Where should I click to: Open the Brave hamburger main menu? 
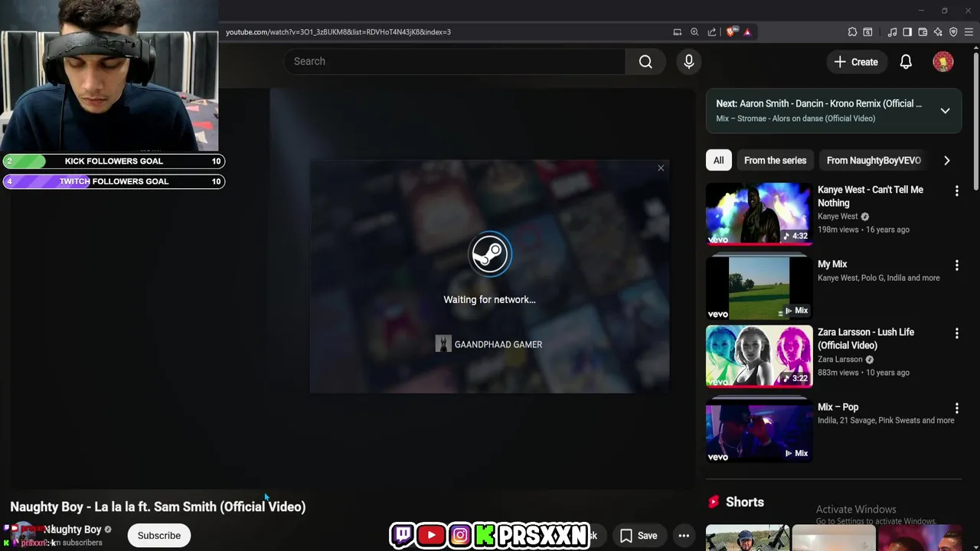[969, 32]
